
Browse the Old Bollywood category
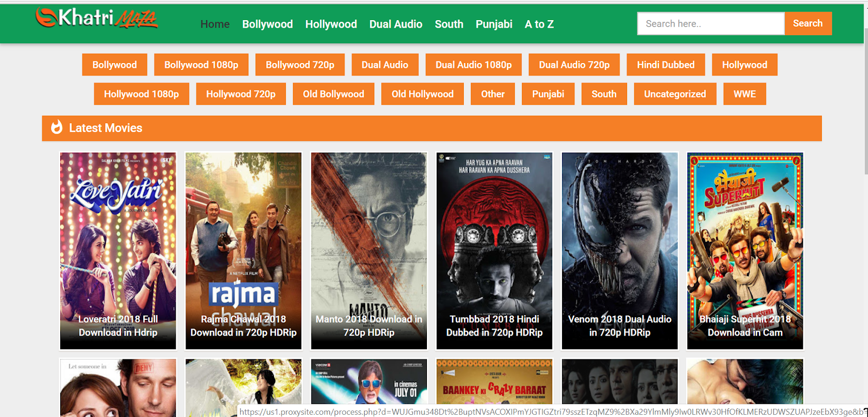334,94
